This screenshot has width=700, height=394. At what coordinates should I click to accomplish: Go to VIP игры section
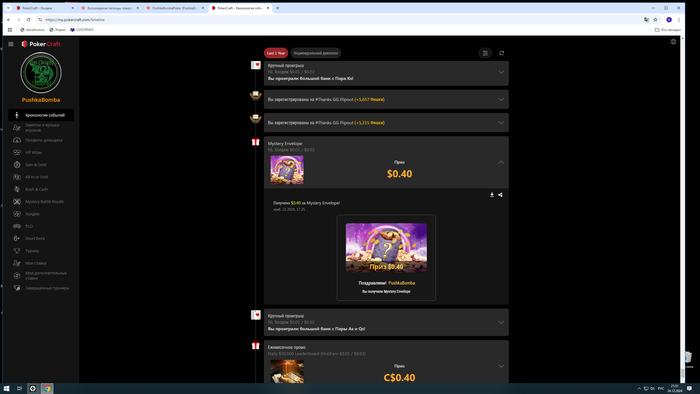41,152
